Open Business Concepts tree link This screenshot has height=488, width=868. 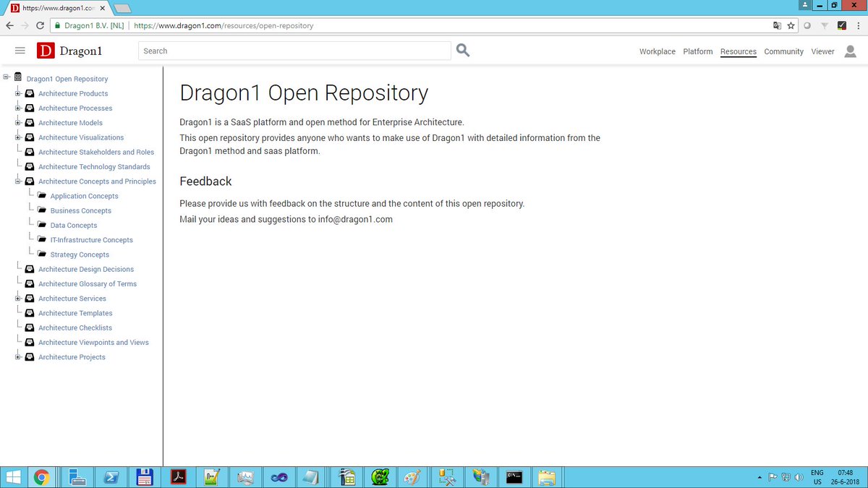point(81,210)
